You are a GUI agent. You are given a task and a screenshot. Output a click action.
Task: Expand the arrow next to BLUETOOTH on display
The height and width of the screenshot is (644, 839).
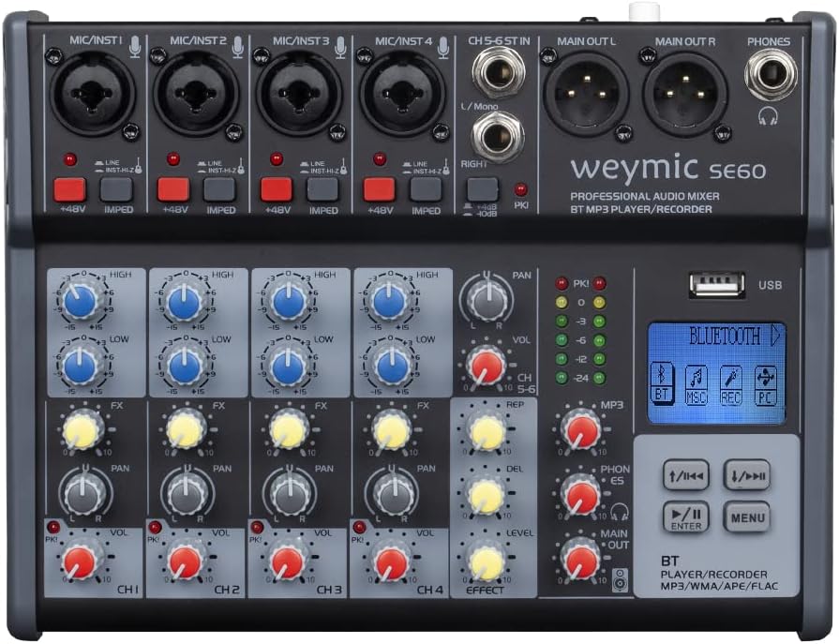(x=776, y=334)
